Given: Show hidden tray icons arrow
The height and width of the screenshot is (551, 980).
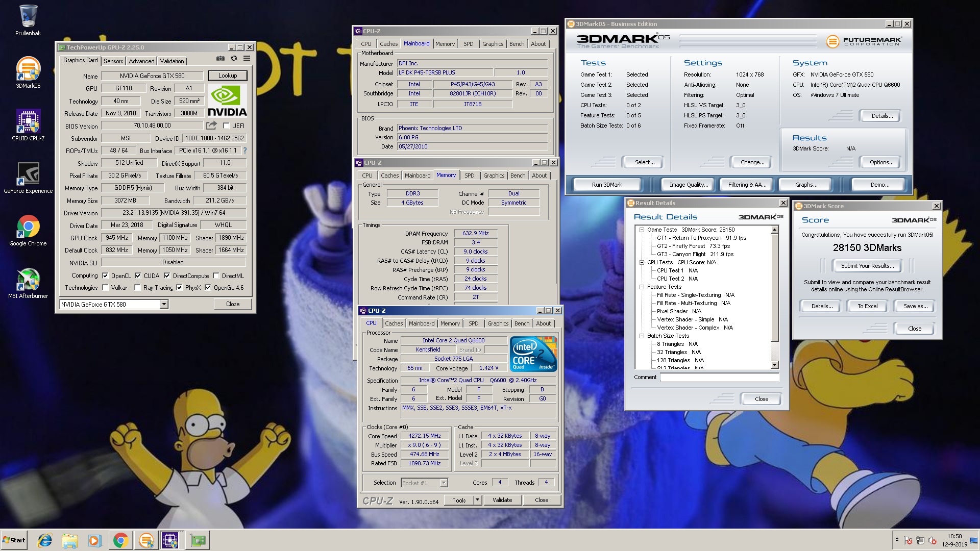Looking at the screenshot, I should click(x=897, y=540).
